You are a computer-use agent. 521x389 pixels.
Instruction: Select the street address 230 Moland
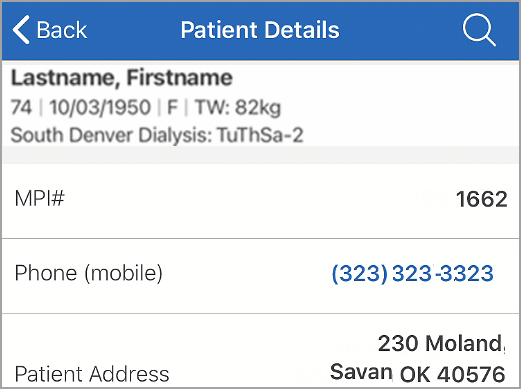pyautogui.click(x=441, y=343)
